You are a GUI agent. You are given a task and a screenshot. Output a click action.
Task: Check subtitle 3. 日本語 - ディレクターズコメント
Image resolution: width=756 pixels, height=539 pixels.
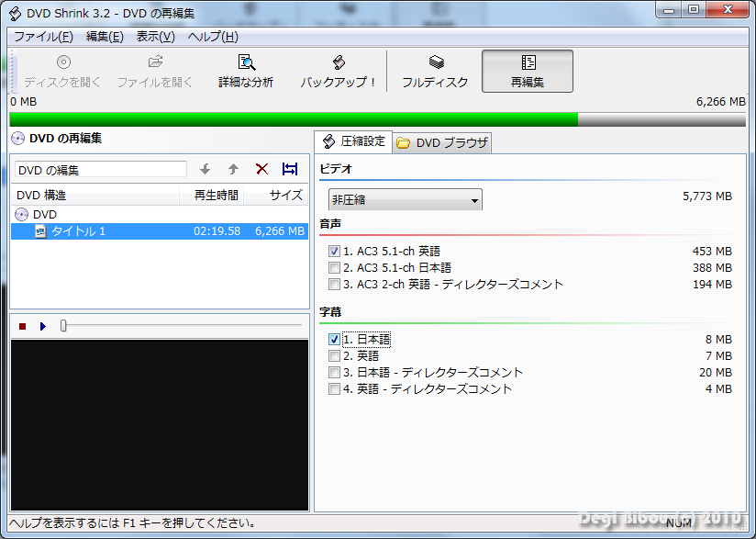(x=334, y=373)
